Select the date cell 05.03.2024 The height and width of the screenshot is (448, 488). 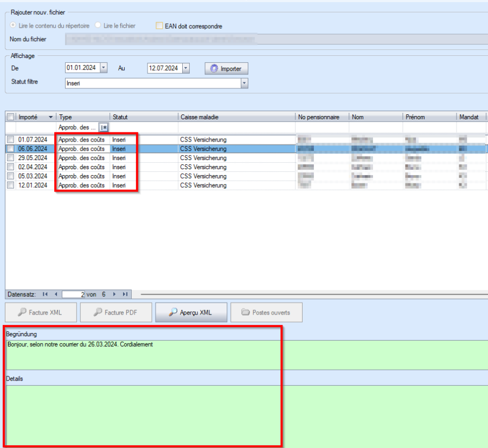33,176
